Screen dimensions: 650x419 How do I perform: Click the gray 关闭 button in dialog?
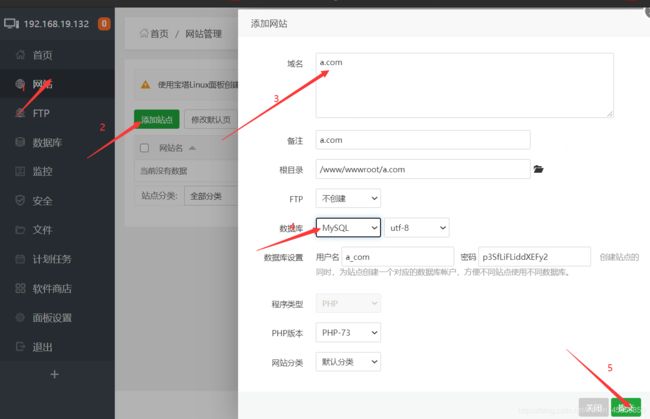pos(594,408)
